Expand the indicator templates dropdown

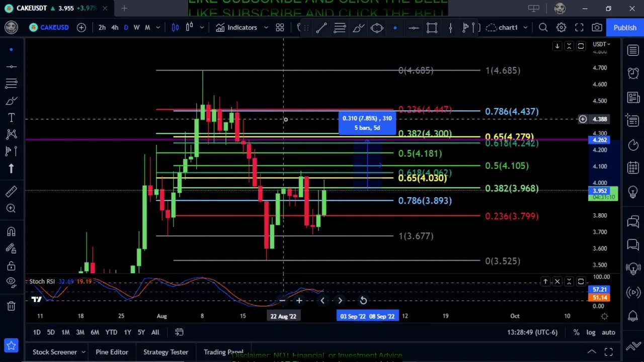point(266,28)
